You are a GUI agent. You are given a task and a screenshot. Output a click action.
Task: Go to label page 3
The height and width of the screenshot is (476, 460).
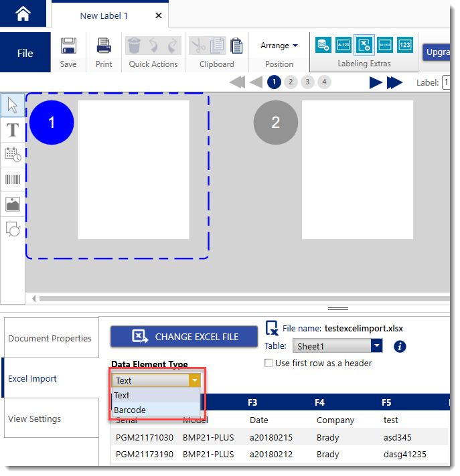click(x=307, y=82)
